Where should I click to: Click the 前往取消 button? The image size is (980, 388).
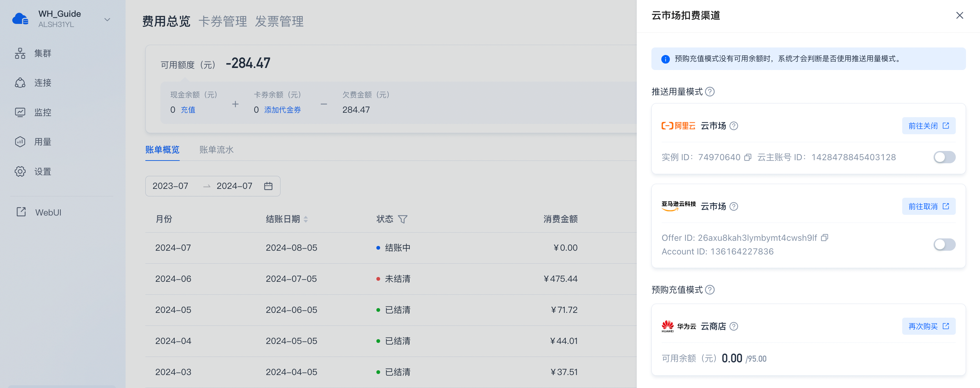tap(928, 206)
